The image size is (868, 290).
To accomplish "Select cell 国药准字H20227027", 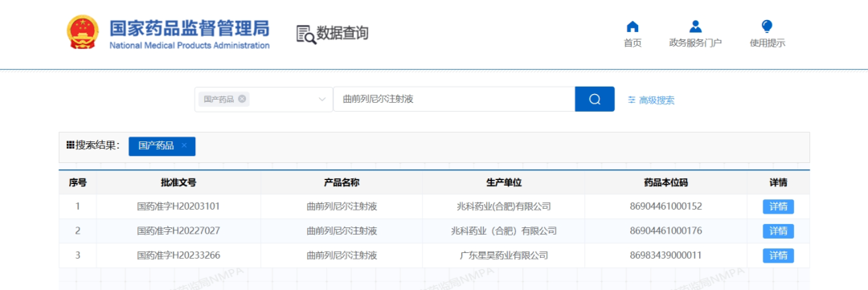I will pyautogui.click(x=178, y=231).
